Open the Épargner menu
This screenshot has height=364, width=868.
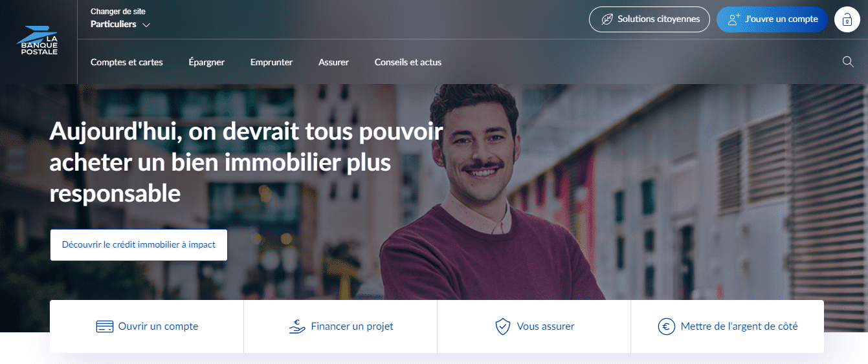tap(206, 62)
